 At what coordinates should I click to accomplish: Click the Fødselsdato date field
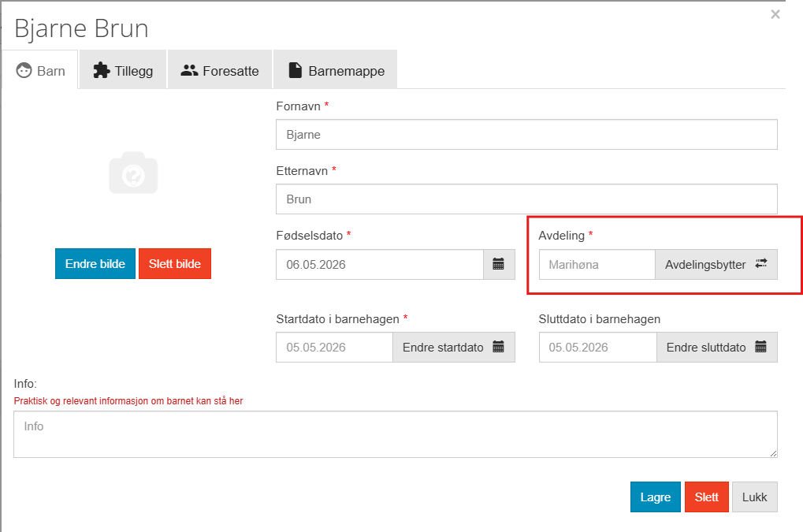point(380,265)
